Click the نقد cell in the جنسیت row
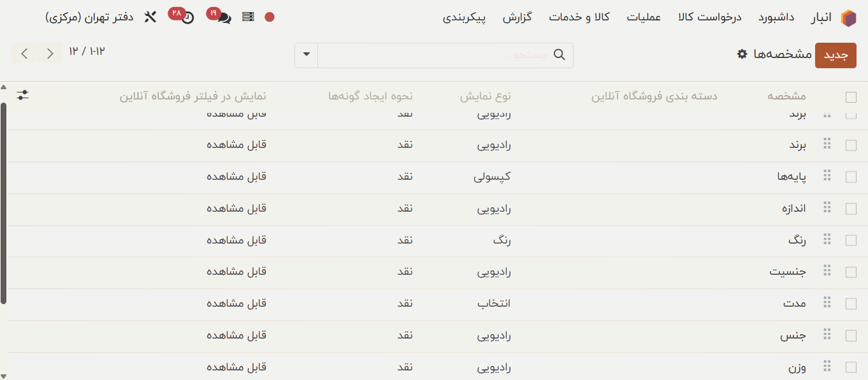 pos(405,272)
